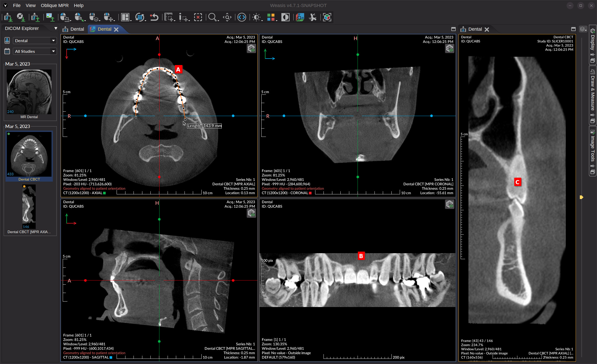Select the magnifier zoom tool
The image size is (597, 364).
[213, 17]
